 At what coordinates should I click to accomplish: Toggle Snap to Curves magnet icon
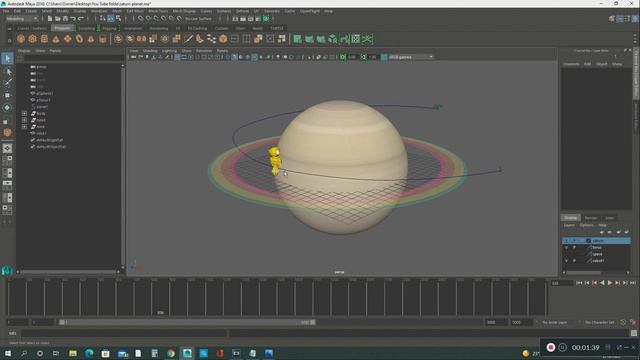(149, 19)
